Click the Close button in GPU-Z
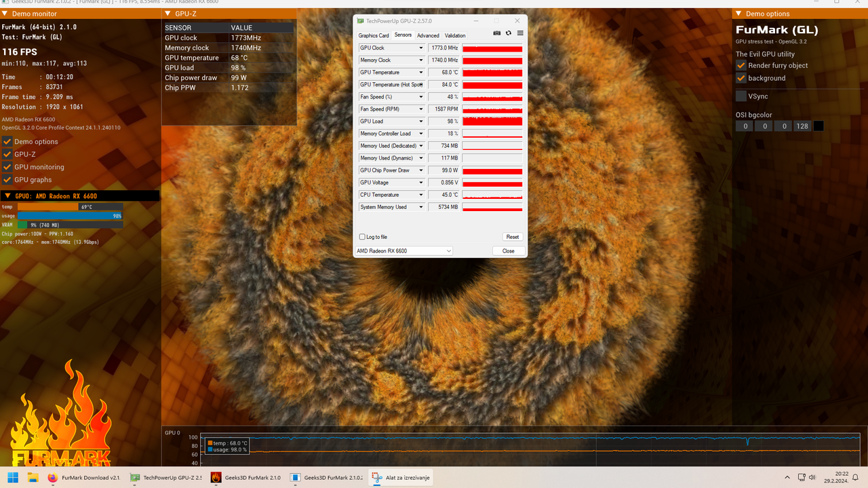 click(509, 251)
